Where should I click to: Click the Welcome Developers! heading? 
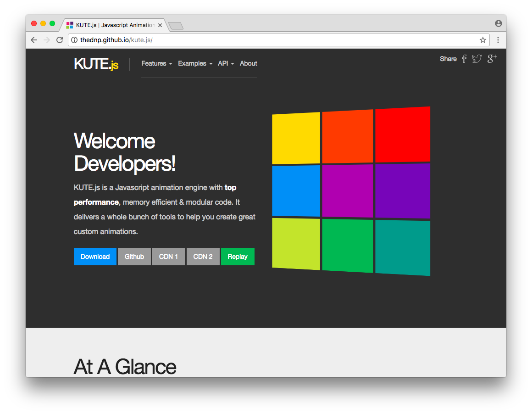(125, 152)
